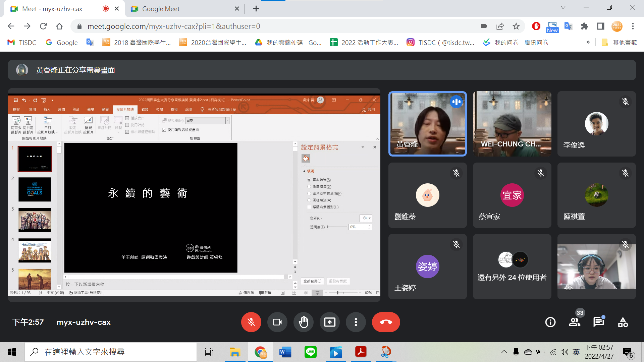Show the participants list
644x362 pixels.
(x=575, y=322)
